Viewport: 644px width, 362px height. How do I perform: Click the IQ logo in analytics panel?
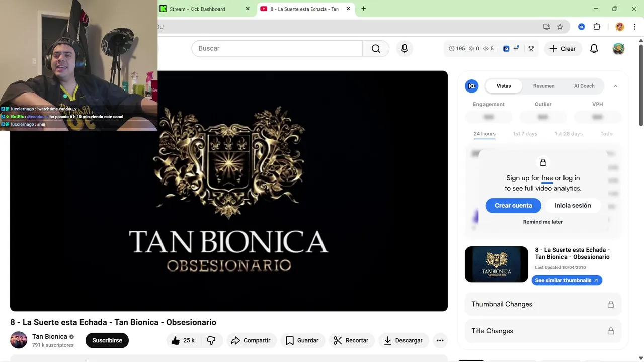point(471,86)
